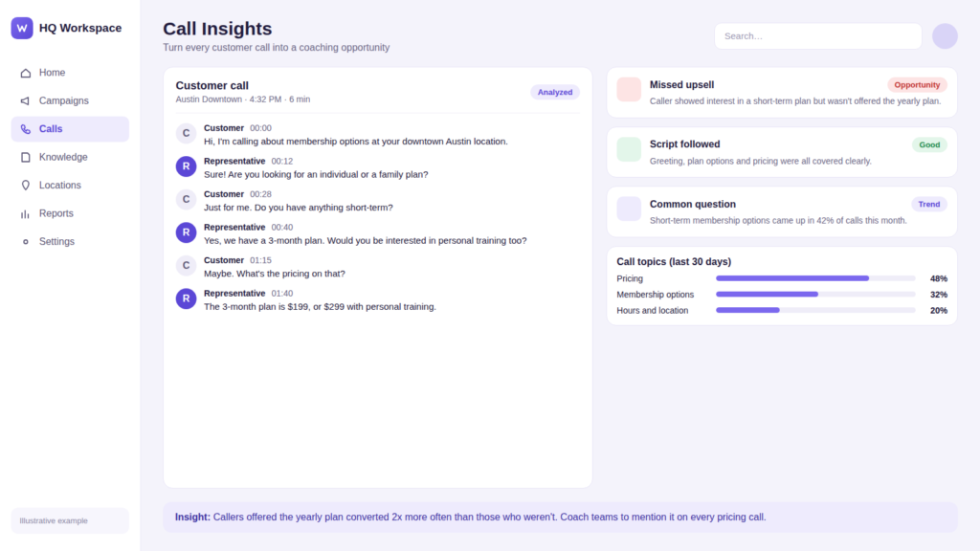
Task: Click the HQ Workspace logo icon
Action: 22,28
